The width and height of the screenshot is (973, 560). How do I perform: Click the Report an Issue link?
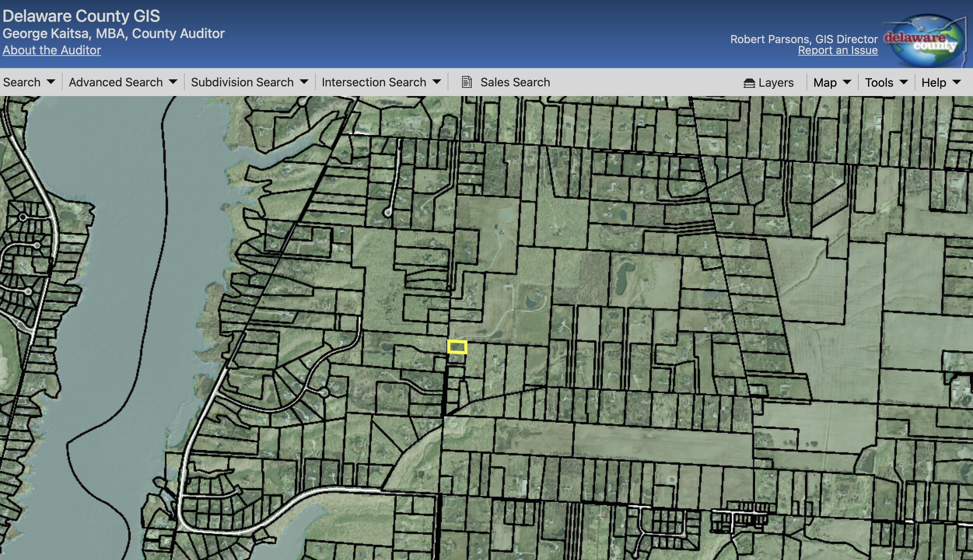click(x=838, y=50)
